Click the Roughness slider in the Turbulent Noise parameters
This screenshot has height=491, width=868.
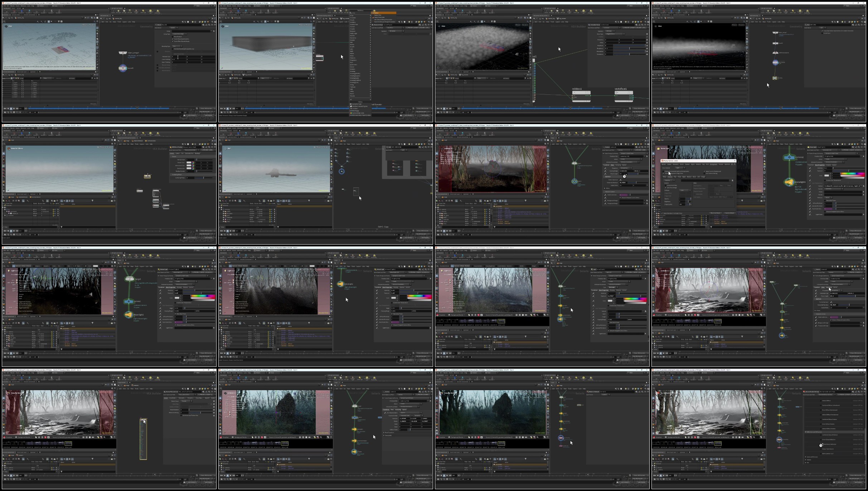(x=629, y=49)
